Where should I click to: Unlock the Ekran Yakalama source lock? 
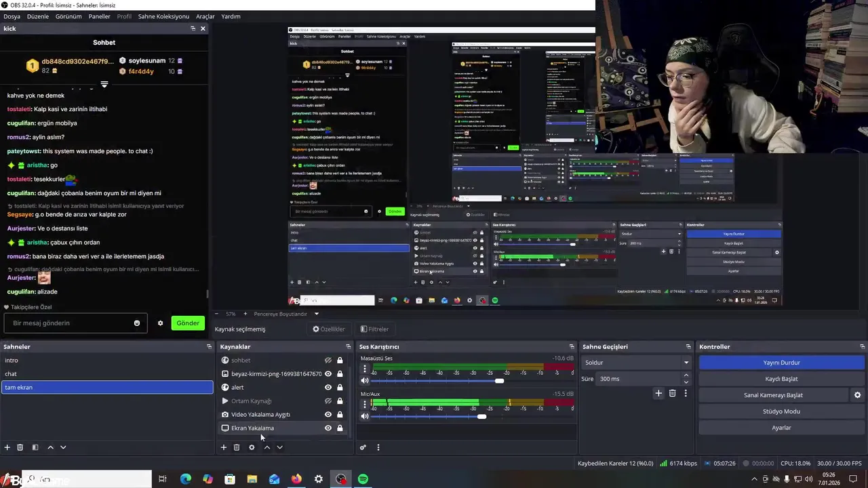(340, 428)
